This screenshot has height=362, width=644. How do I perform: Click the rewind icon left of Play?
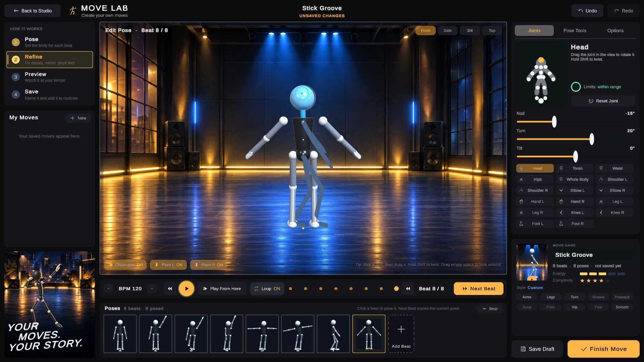click(170, 289)
